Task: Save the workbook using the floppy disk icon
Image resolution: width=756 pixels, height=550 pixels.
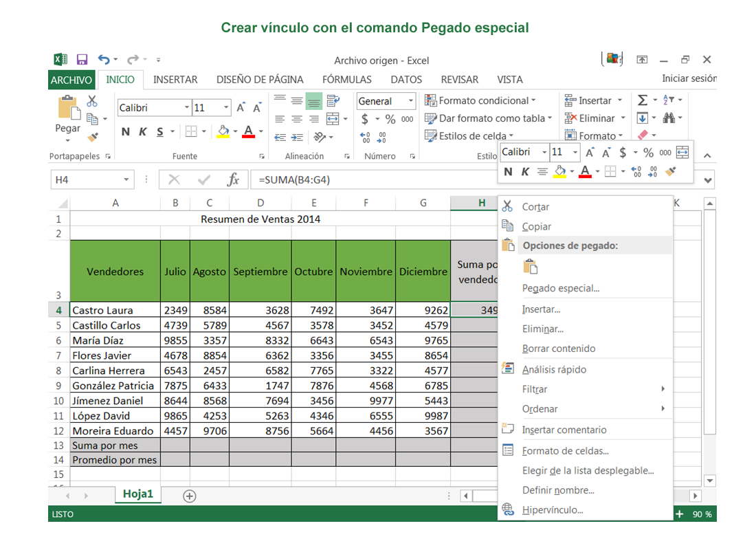Action: point(82,59)
